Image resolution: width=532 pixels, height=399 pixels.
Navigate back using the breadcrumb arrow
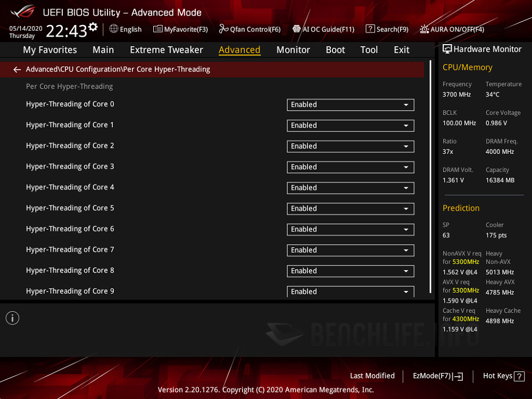(16, 69)
